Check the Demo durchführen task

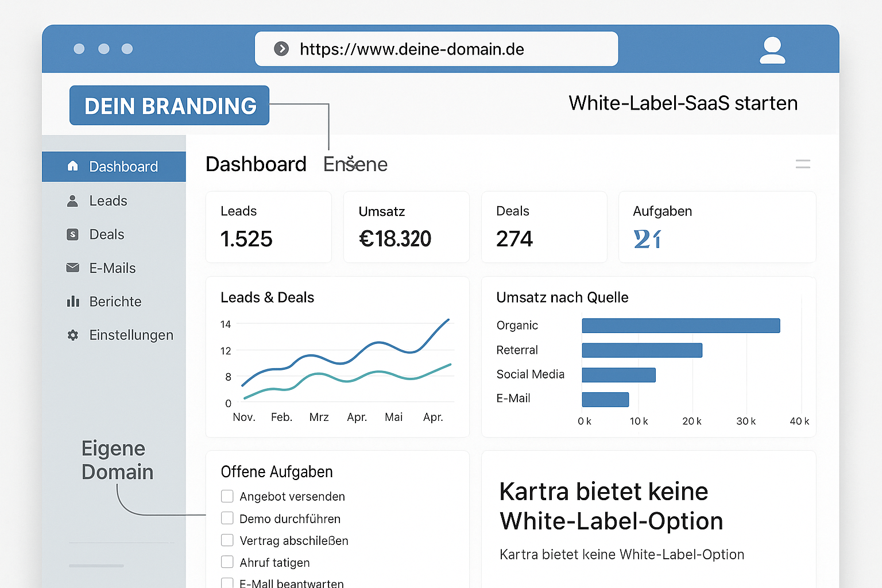[227, 518]
